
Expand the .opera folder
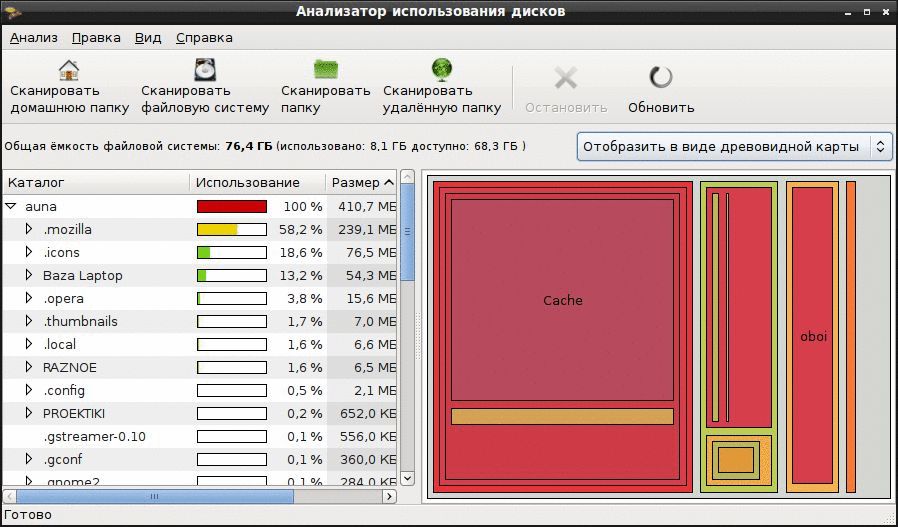[x=29, y=298]
